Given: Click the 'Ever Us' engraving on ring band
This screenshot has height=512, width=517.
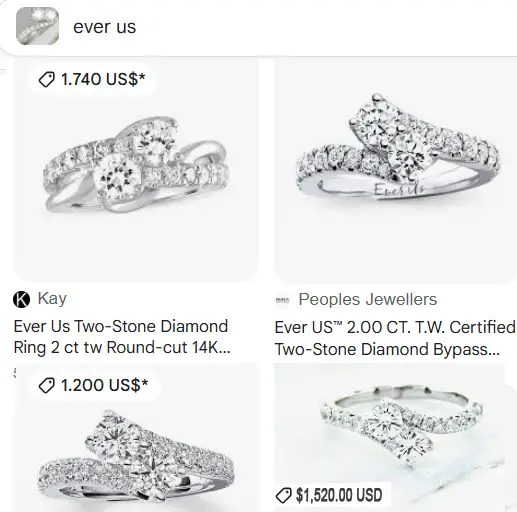Looking at the screenshot, I should [x=399, y=190].
